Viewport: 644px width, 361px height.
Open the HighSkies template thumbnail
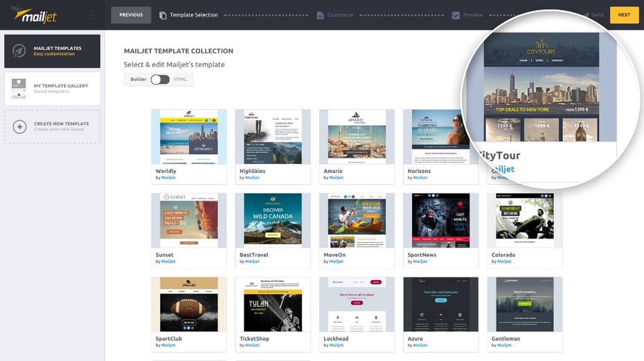273,137
